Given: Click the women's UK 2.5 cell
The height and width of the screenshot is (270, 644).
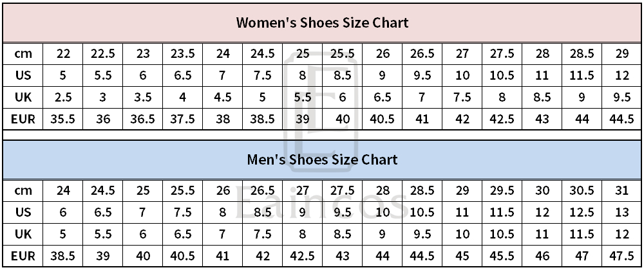Looking at the screenshot, I should click(63, 97).
